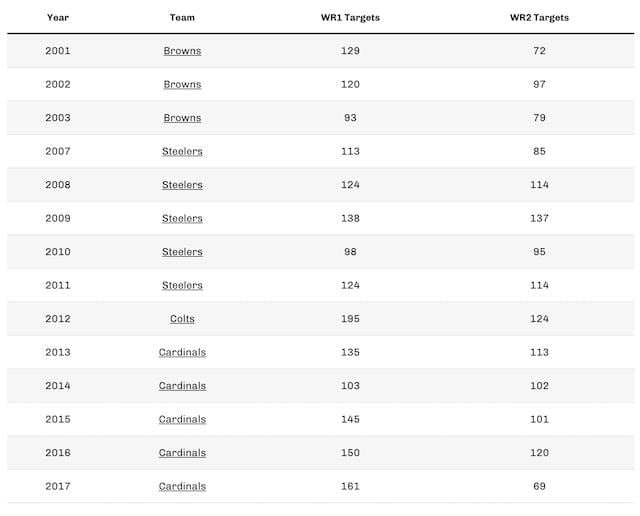640x516 pixels.
Task: Open the Cardinals link in the 2017 row
Action: (x=182, y=487)
